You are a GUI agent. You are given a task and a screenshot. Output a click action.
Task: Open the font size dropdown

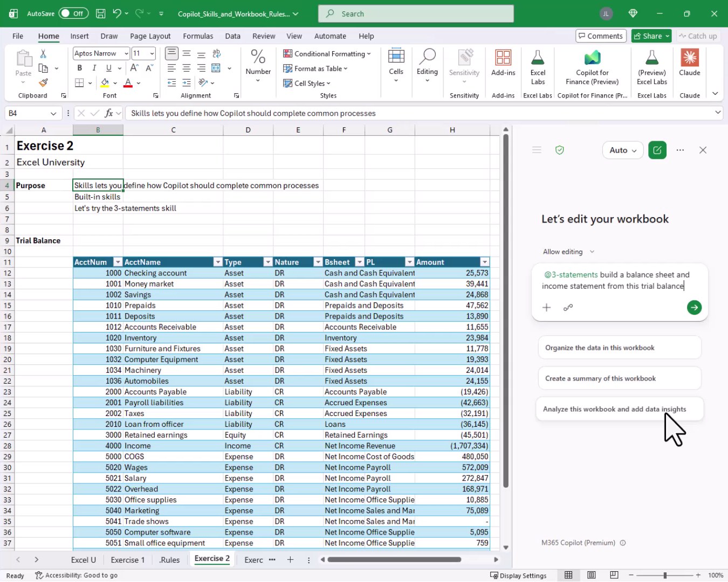click(x=152, y=53)
